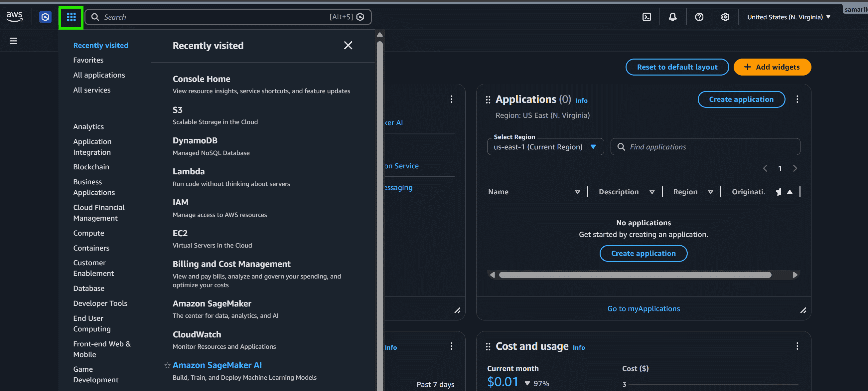The width and height of the screenshot is (868, 391).
Task: Open CloudWatch service
Action: (x=197, y=334)
